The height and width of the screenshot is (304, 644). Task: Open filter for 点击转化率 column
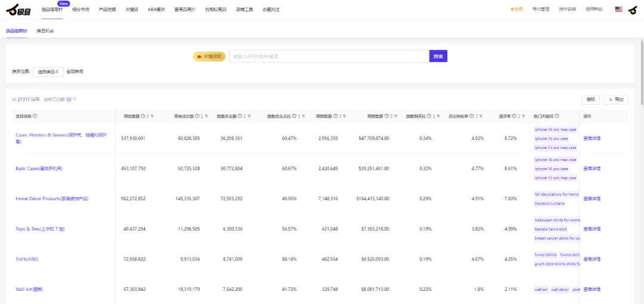coord(481,116)
